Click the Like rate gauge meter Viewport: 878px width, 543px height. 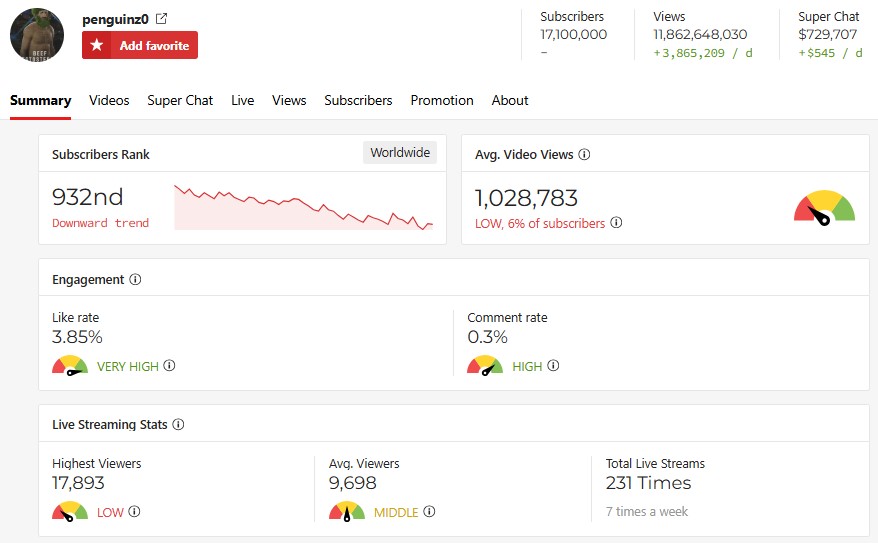pos(70,365)
